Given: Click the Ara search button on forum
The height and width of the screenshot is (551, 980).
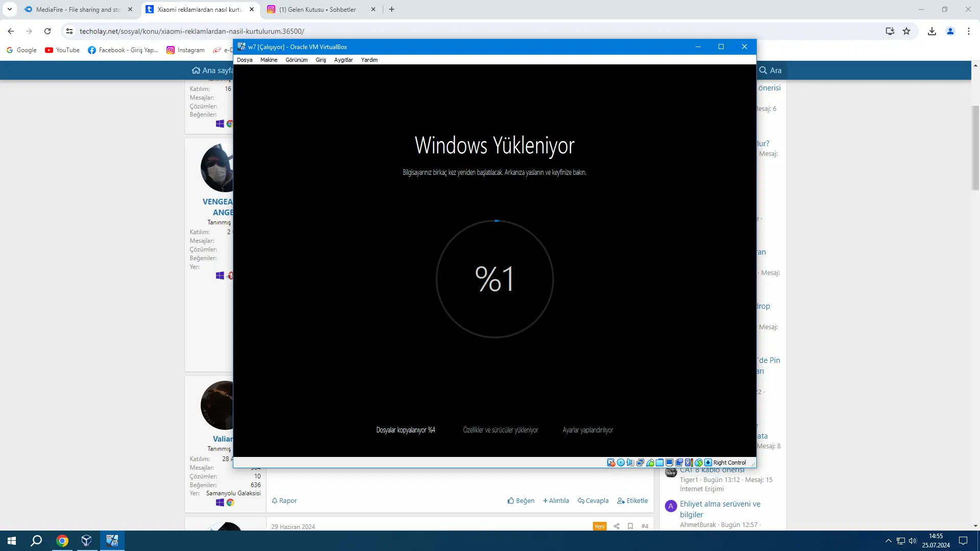Looking at the screenshot, I should pos(770,71).
